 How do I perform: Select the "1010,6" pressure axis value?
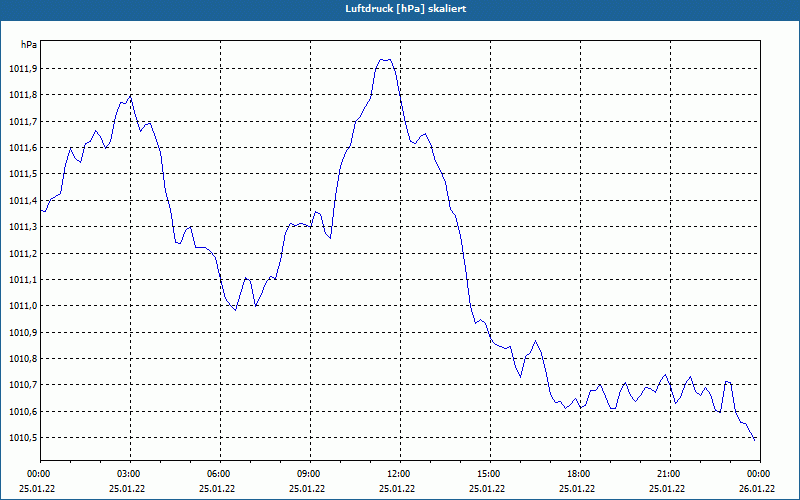click(23, 412)
